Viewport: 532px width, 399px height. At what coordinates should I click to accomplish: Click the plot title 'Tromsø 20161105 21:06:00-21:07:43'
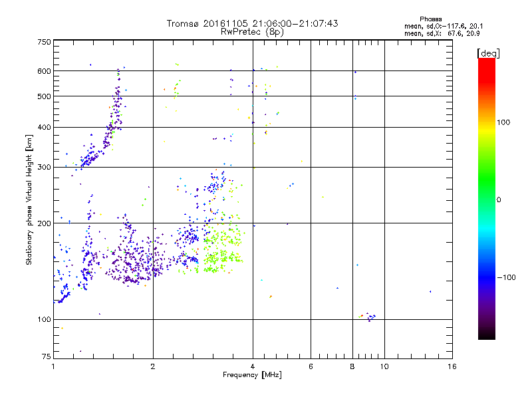click(252, 23)
